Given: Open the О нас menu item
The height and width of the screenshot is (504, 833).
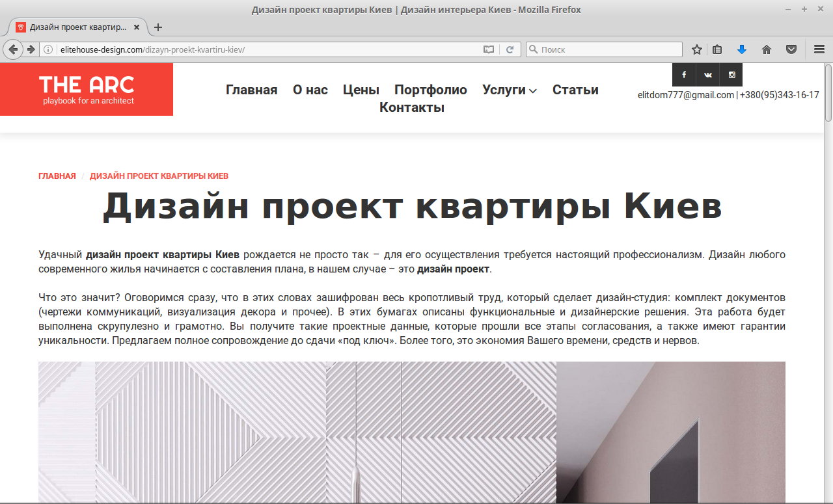Looking at the screenshot, I should 310,90.
